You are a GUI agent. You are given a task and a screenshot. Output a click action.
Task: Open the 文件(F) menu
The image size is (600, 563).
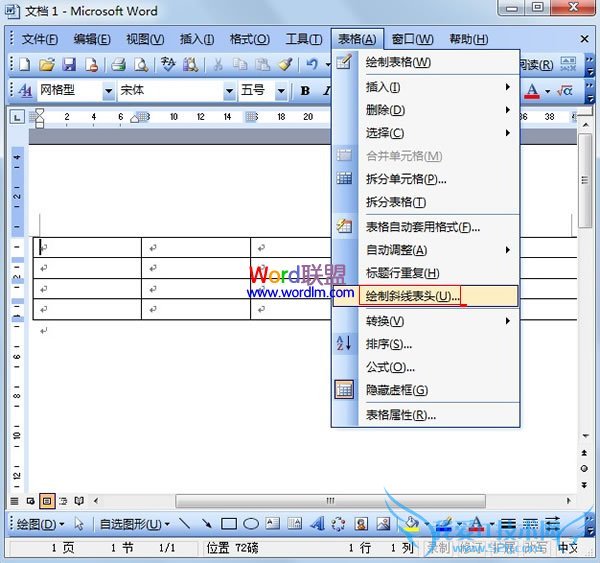[39, 39]
